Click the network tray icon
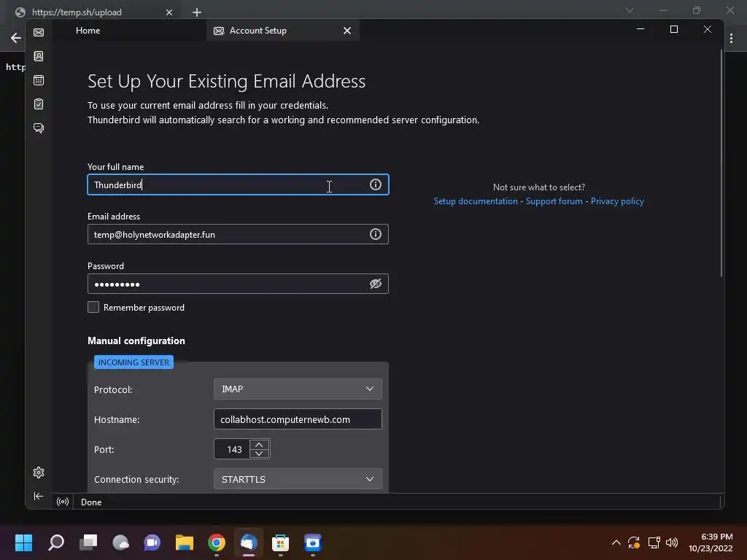Screen dimensions: 747x560 (654, 542)
